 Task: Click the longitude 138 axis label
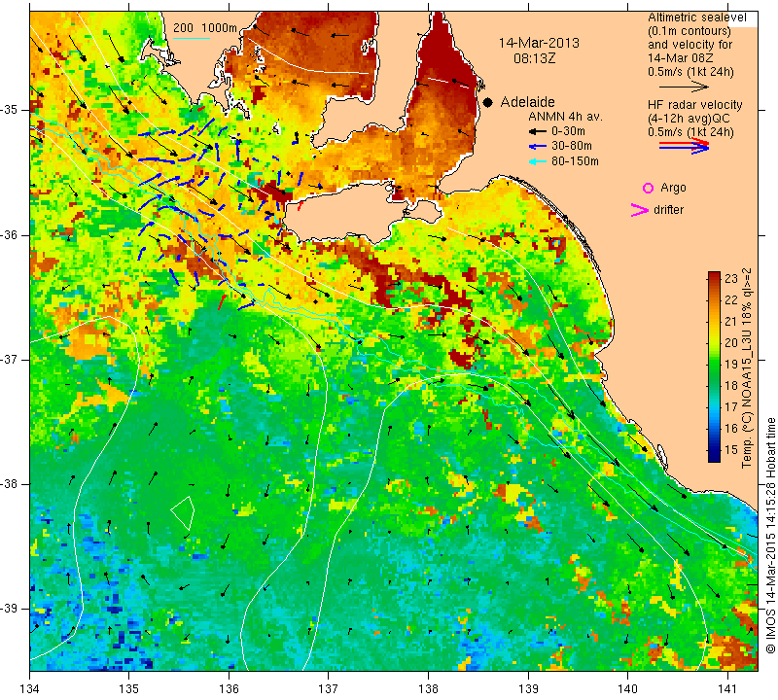(x=428, y=689)
